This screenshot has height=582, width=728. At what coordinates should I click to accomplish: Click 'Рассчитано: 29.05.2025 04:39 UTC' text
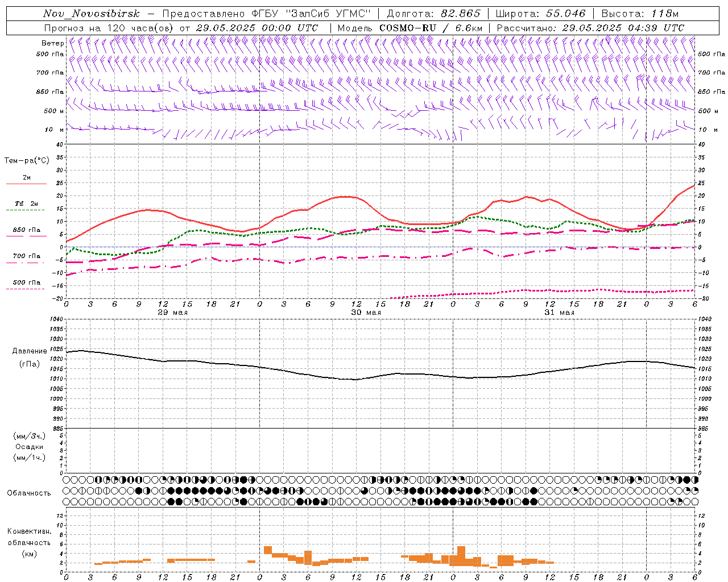590,28
